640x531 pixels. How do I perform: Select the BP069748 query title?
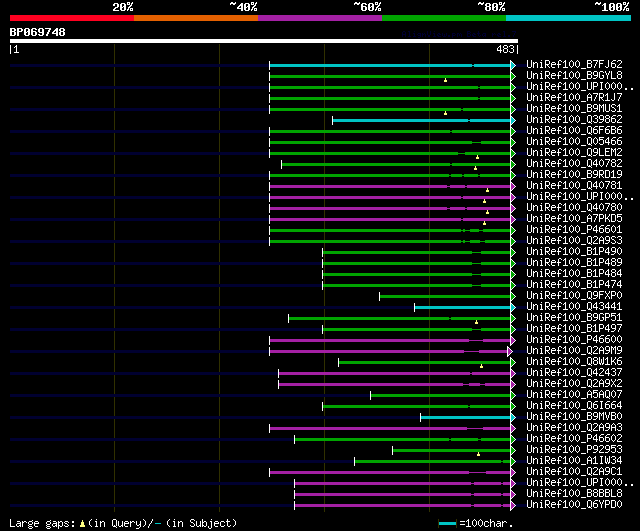point(38,32)
